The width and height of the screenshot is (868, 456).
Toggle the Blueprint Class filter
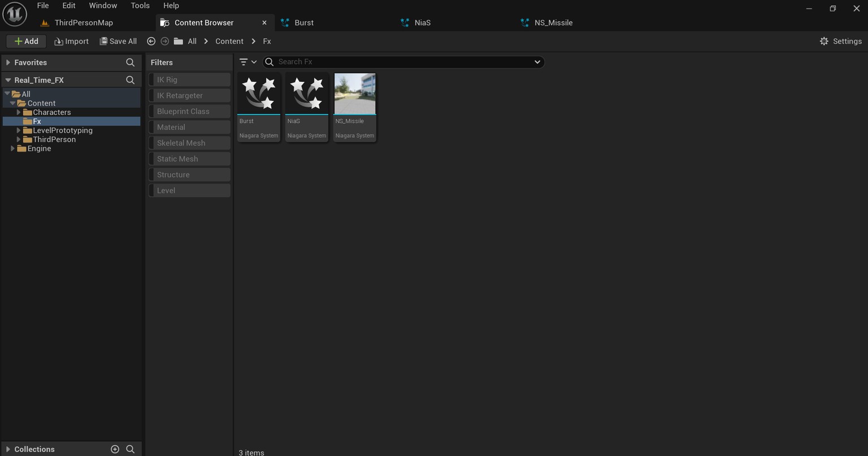[189, 111]
